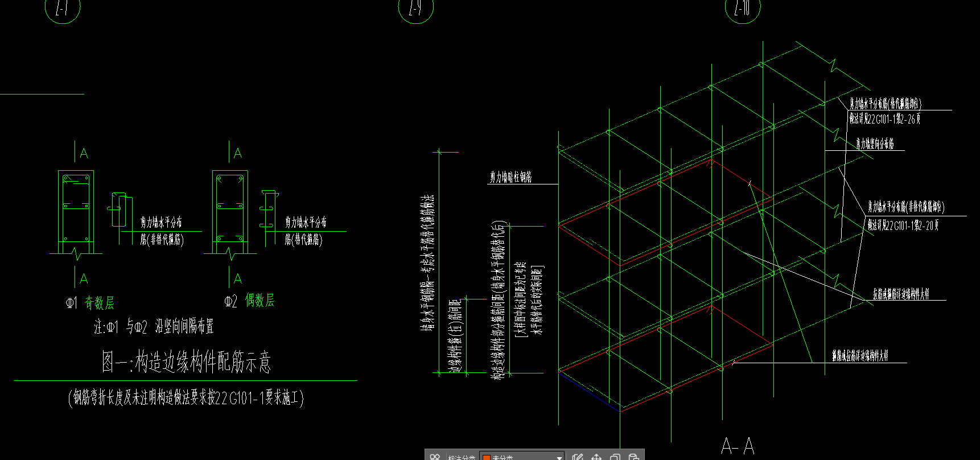Select the 做法详见22G101-1第2-20页 text
Image resolution: width=980 pixels, height=460 pixels.
point(903,225)
